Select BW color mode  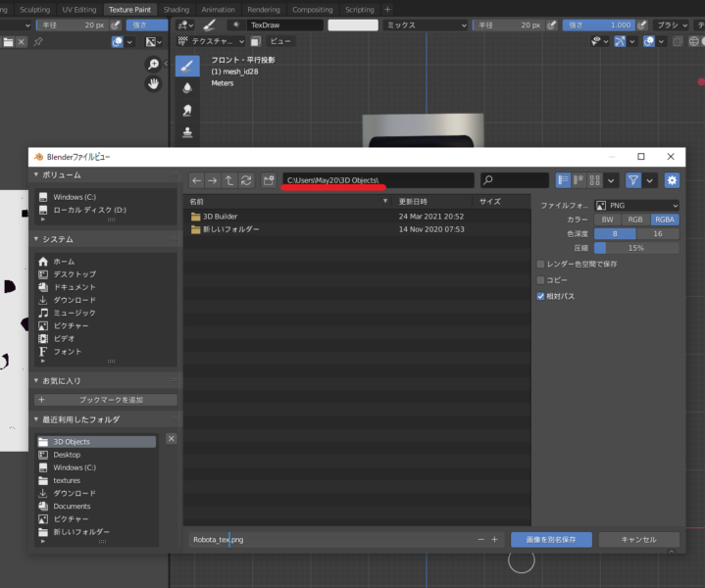pos(607,220)
